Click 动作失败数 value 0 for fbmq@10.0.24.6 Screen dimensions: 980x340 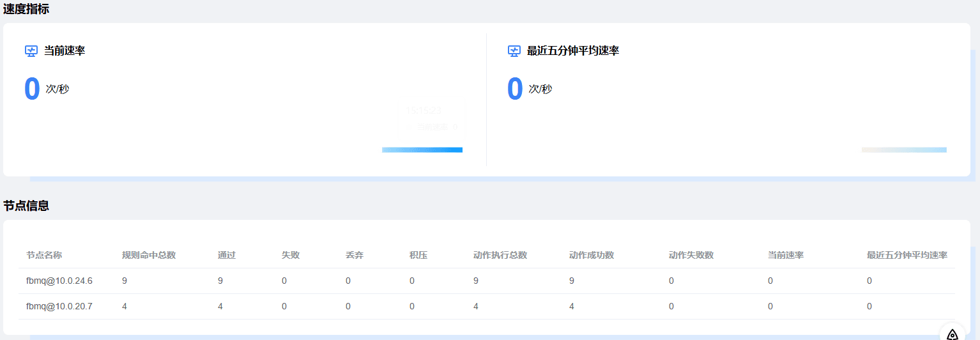pyautogui.click(x=671, y=281)
